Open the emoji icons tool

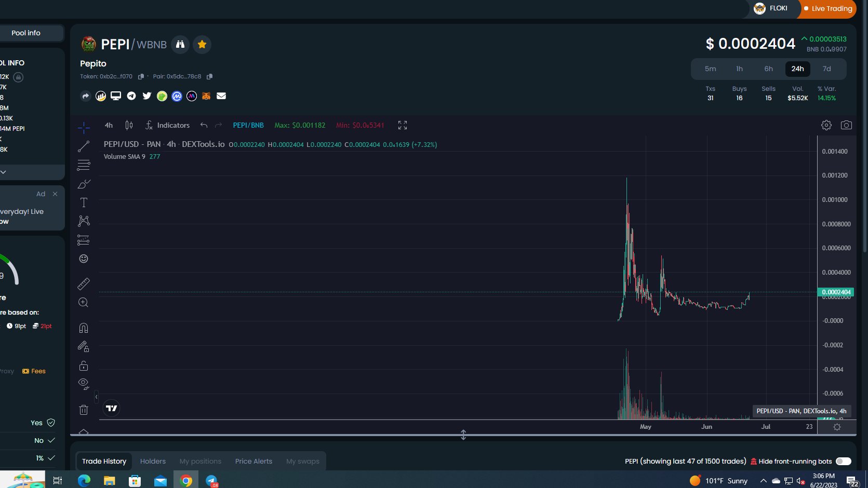pyautogui.click(x=84, y=259)
